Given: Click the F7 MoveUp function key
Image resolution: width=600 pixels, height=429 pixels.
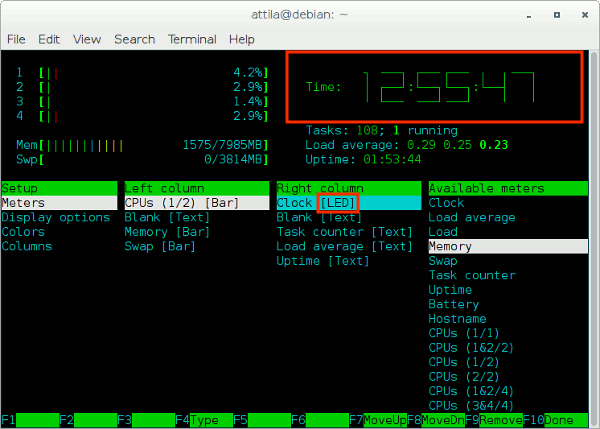Looking at the screenshot, I should (x=378, y=420).
